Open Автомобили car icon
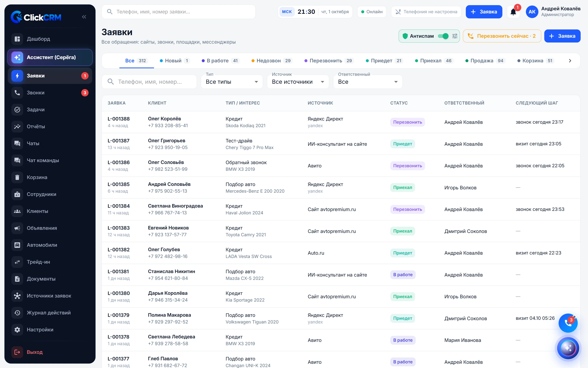588x368 pixels. 17,245
